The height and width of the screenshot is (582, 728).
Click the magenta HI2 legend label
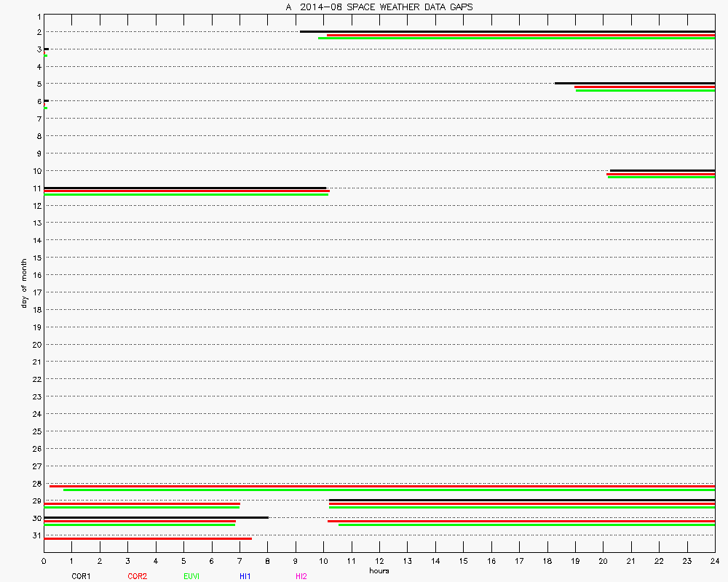coord(301,576)
